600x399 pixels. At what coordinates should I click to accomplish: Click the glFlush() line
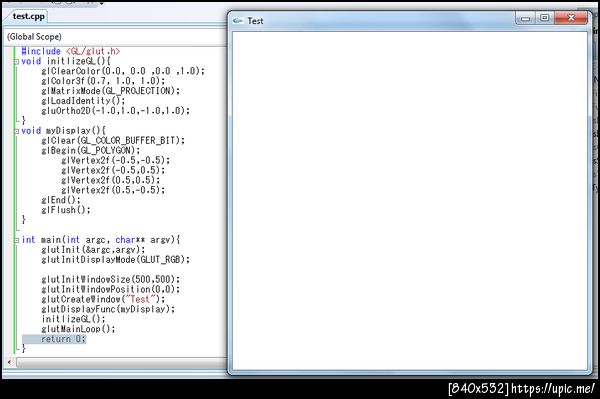point(66,210)
